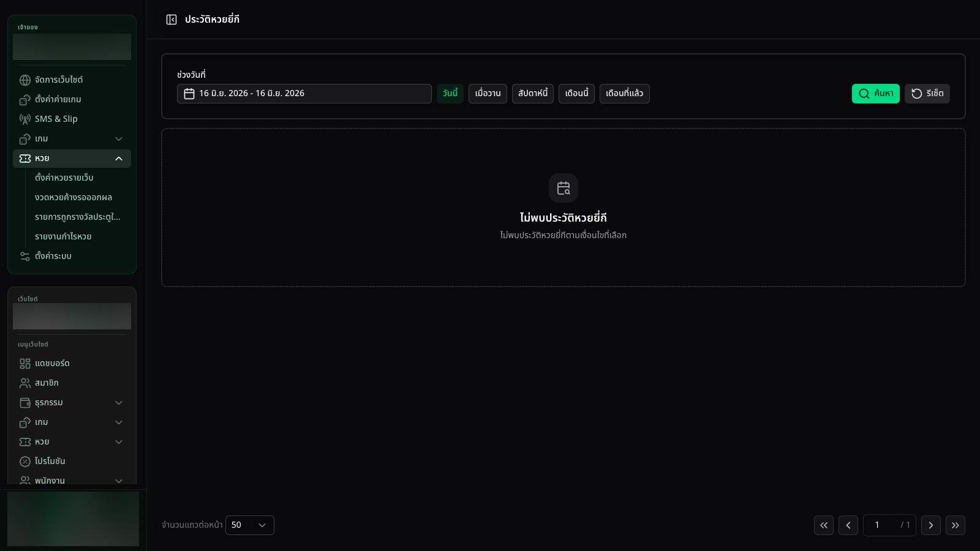Click the blurred website selector under เว็บไซต์
The image size is (980, 551).
tap(72, 316)
